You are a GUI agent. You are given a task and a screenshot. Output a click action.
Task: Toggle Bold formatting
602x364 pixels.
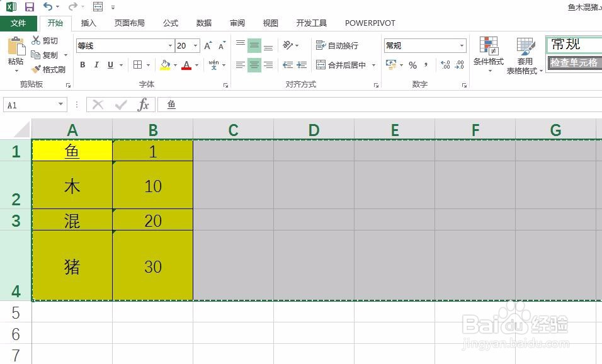82,65
